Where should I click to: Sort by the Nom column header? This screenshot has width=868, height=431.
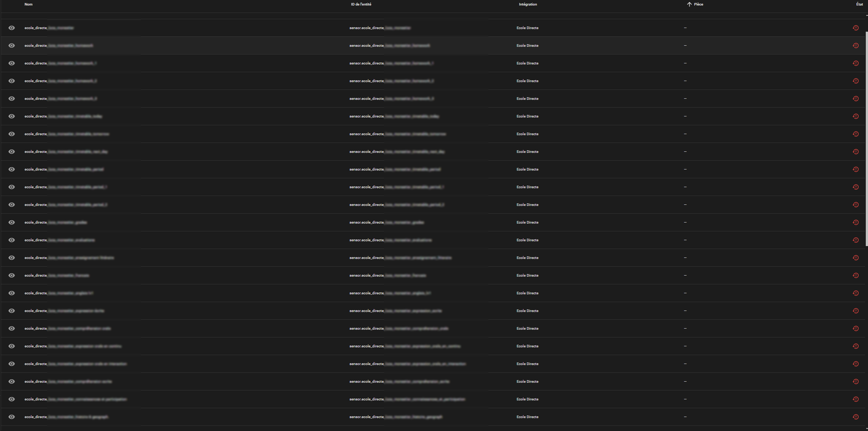pyautogui.click(x=28, y=4)
